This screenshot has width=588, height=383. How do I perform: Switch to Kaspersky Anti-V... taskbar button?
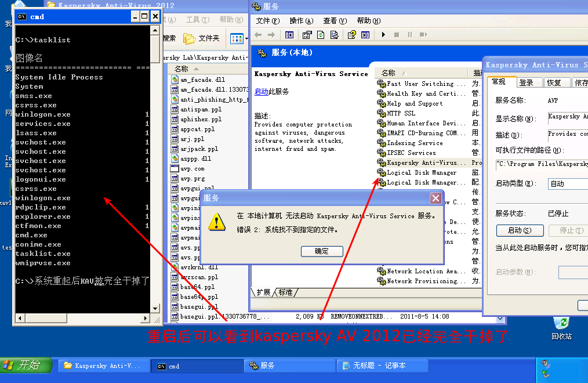click(x=103, y=366)
